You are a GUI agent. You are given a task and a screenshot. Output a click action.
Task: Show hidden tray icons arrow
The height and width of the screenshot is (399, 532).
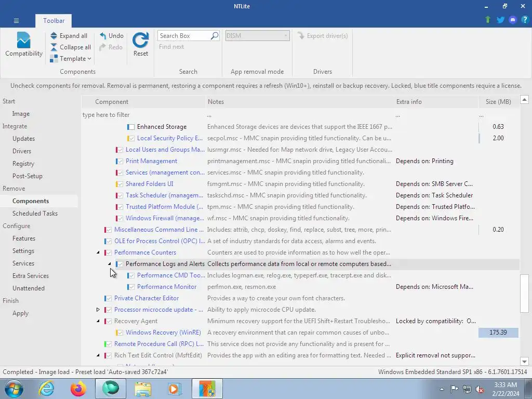pyautogui.click(x=442, y=389)
